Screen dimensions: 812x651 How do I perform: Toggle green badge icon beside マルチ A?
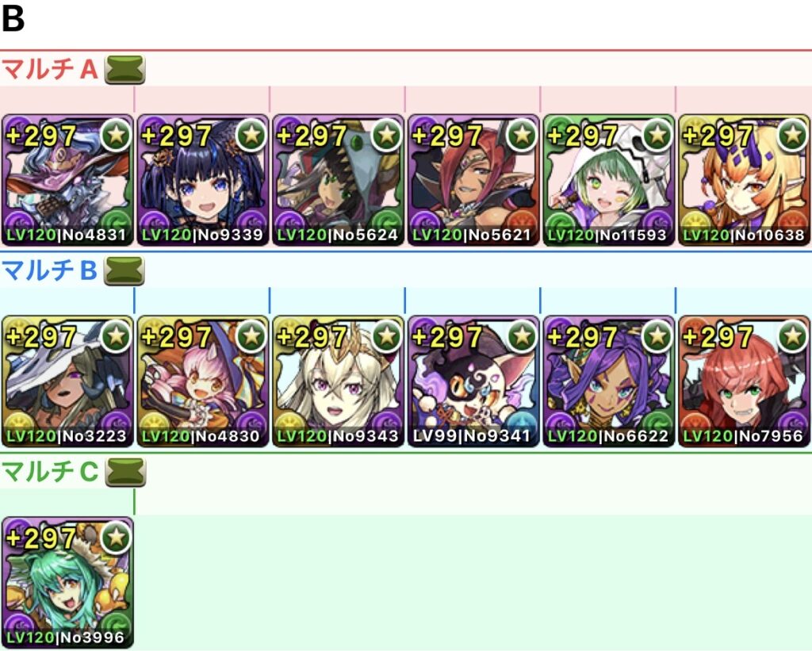(124, 70)
